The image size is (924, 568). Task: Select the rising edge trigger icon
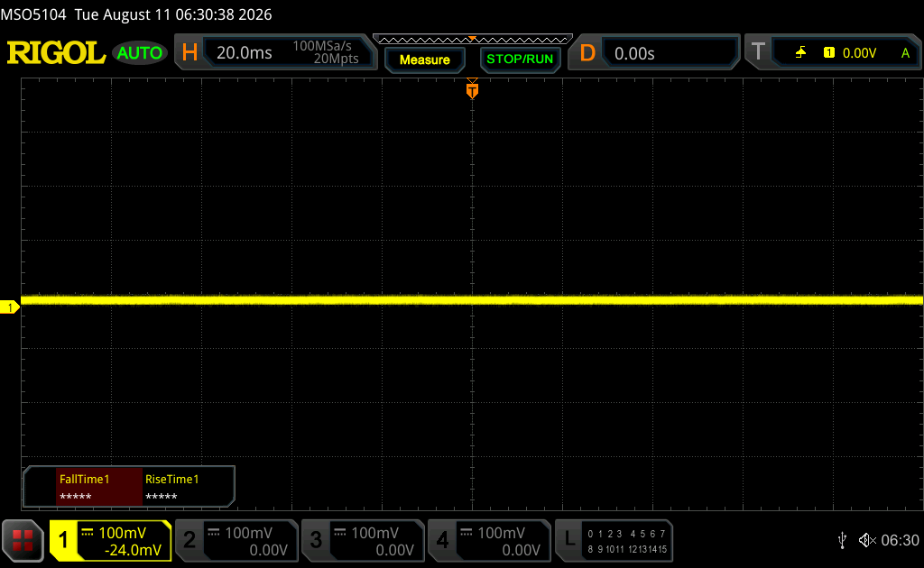(800, 52)
